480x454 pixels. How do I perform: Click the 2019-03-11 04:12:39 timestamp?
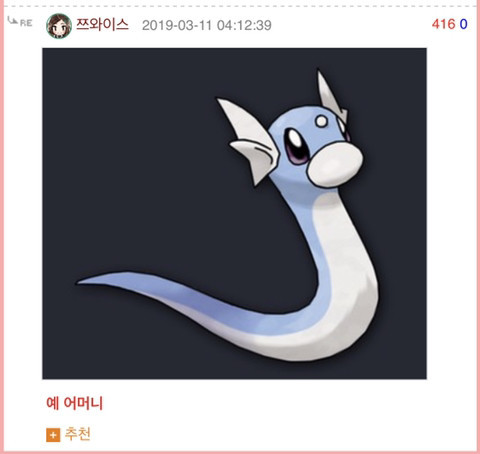pyautogui.click(x=207, y=25)
